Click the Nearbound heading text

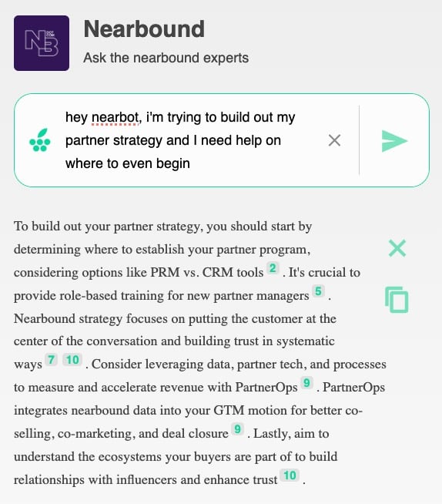coord(144,29)
